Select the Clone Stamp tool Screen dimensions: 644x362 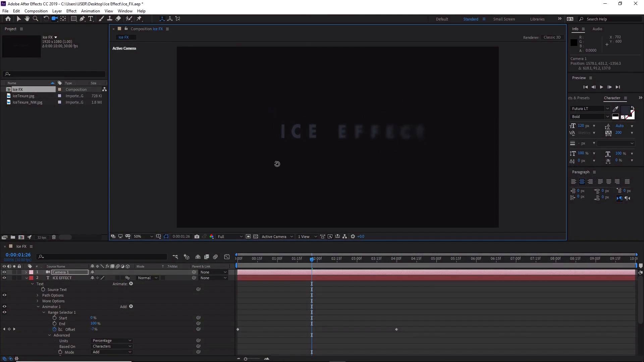[x=110, y=19]
